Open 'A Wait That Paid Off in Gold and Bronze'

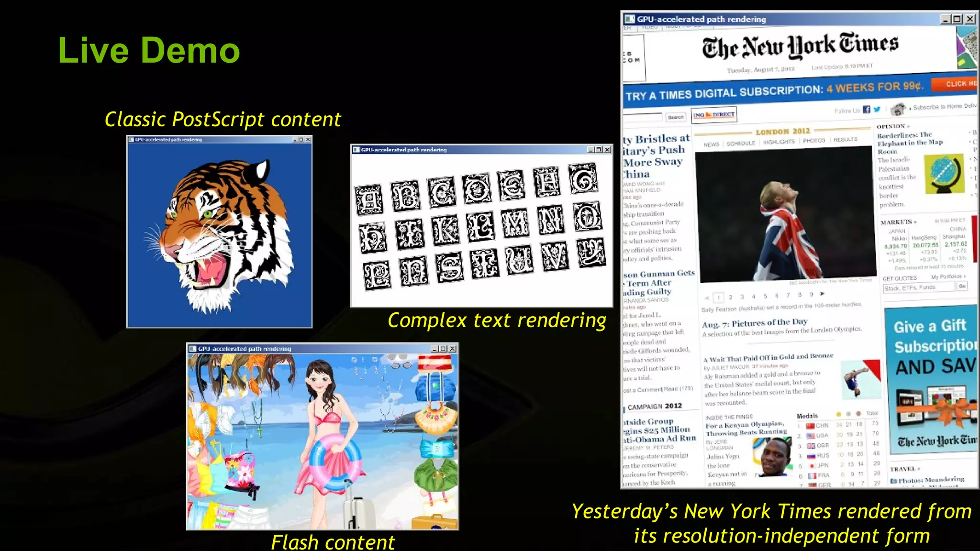click(768, 357)
